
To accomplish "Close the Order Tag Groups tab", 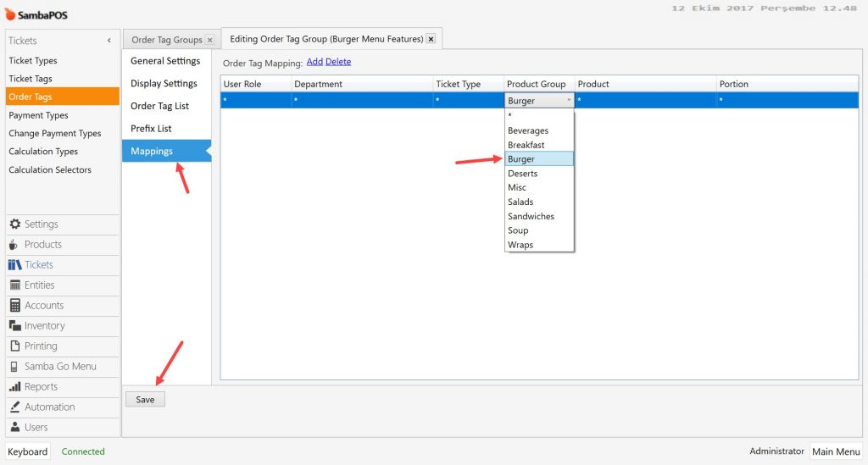I will coord(210,40).
